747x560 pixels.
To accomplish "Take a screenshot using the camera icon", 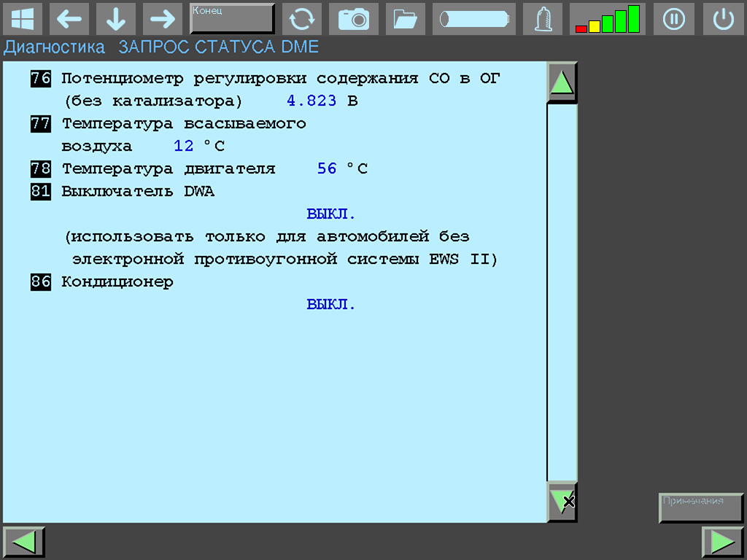I will 354,18.
